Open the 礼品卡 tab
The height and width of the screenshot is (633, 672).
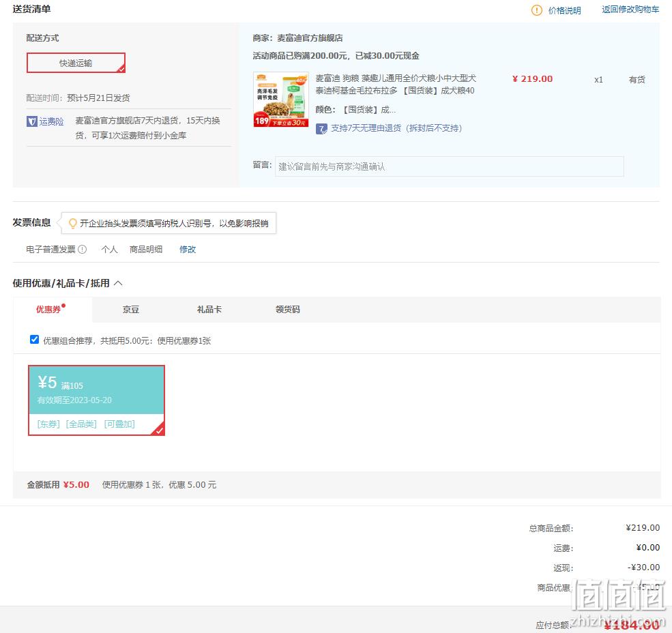tap(209, 310)
